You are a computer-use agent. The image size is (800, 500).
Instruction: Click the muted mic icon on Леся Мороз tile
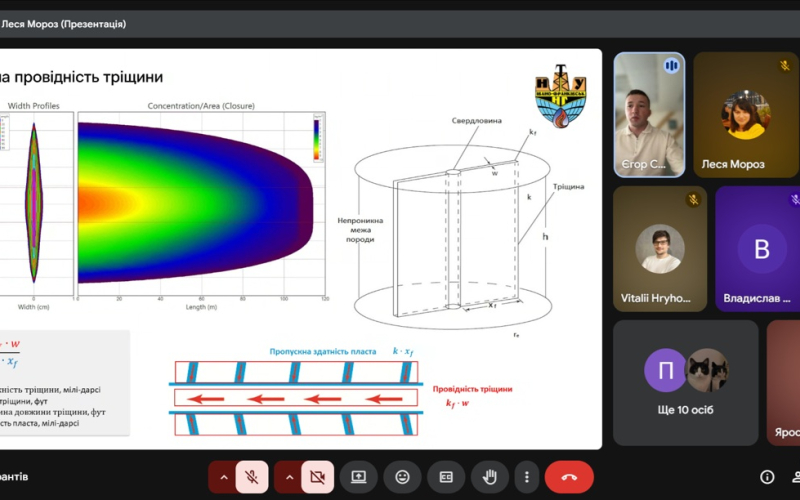click(x=785, y=66)
